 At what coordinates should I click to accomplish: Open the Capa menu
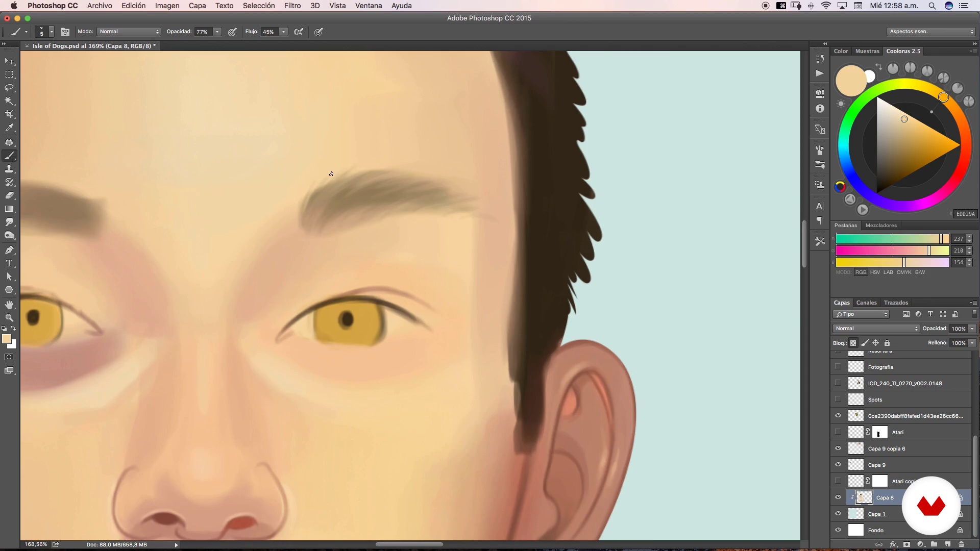[197, 6]
